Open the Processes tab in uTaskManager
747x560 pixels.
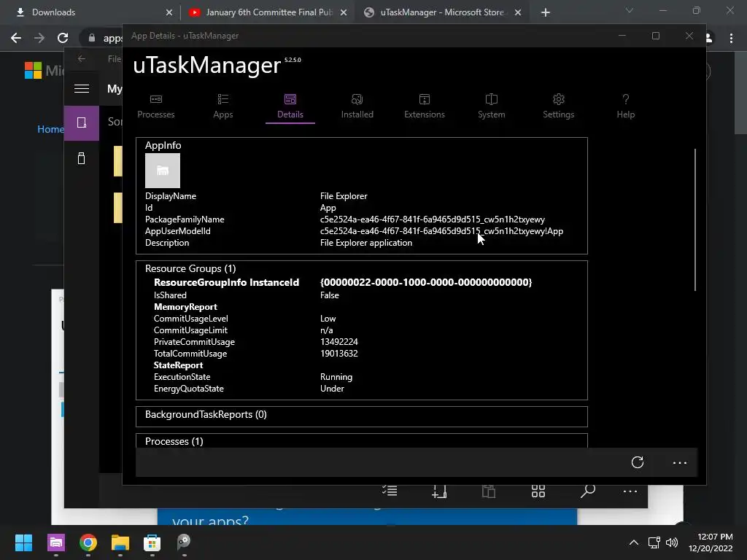pos(156,106)
